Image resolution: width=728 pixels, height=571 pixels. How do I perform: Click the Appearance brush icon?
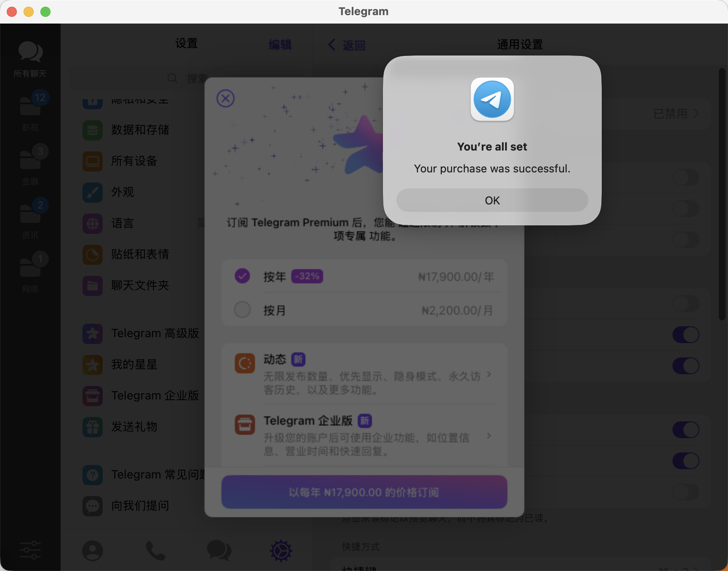pyautogui.click(x=93, y=192)
